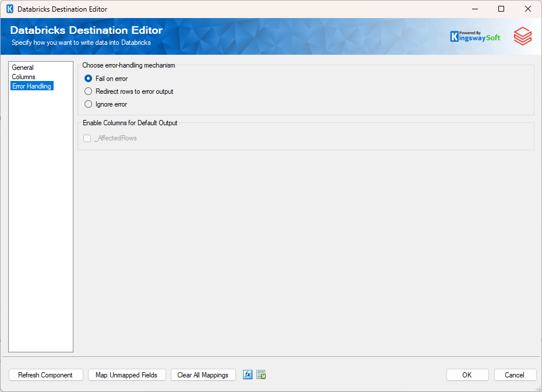542x392 pixels.
Task: Click the app icon in title bar
Action: pyautogui.click(x=10, y=9)
